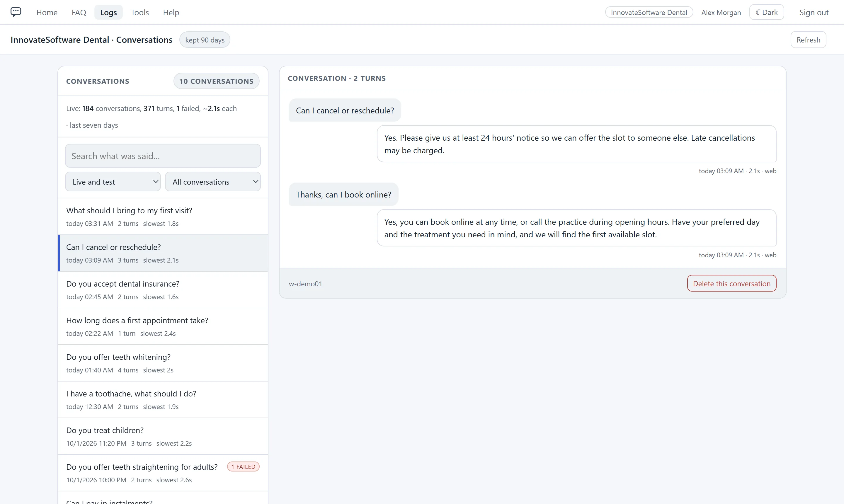Open the FAQ page
The width and height of the screenshot is (844, 504).
point(79,12)
